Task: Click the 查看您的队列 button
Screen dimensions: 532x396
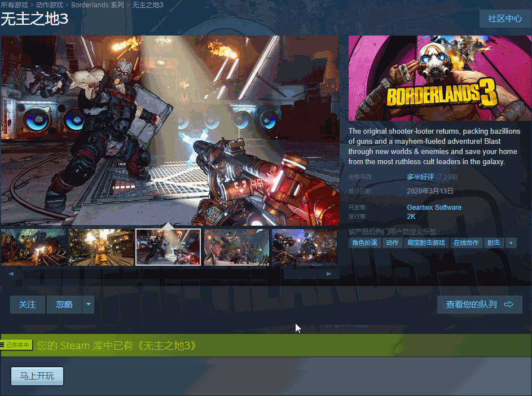Action: [x=480, y=305]
